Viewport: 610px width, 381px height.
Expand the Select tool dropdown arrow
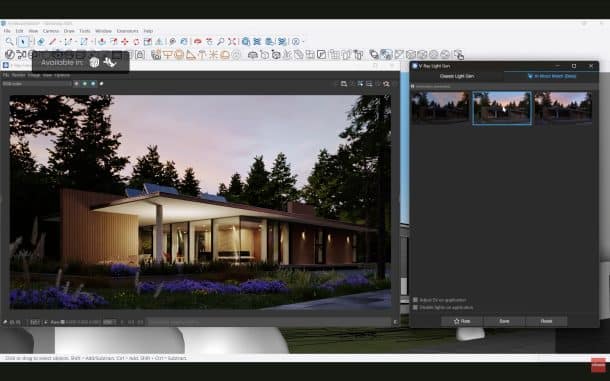pyautogui.click(x=31, y=41)
